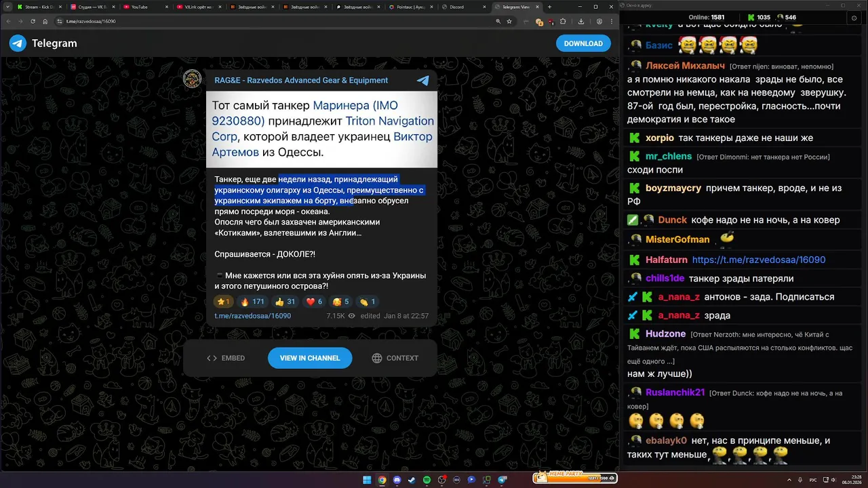This screenshot has height=488, width=868.
Task: Click the CONTEXT button
Action: [x=395, y=358]
